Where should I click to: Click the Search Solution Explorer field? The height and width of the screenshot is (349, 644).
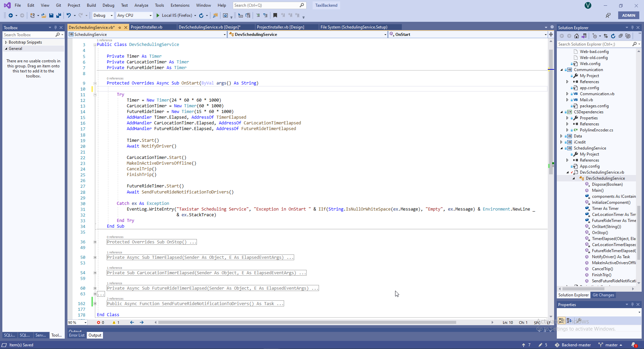point(599,44)
